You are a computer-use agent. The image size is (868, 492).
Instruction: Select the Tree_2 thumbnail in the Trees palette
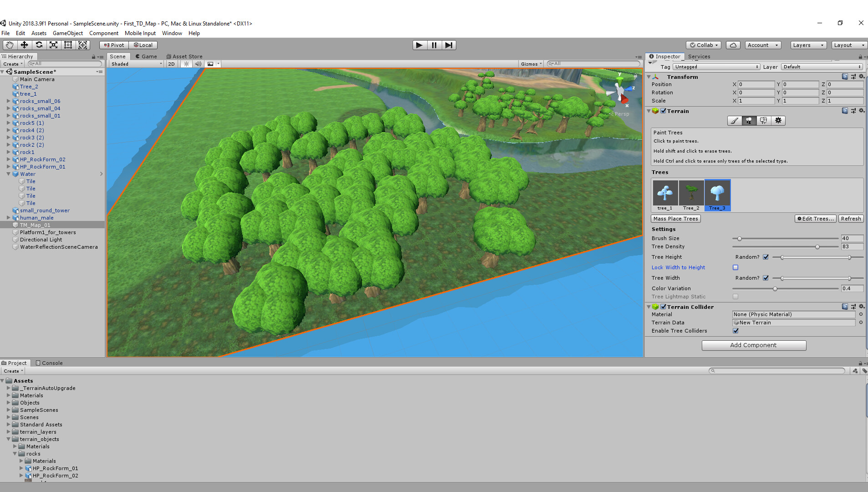click(691, 194)
